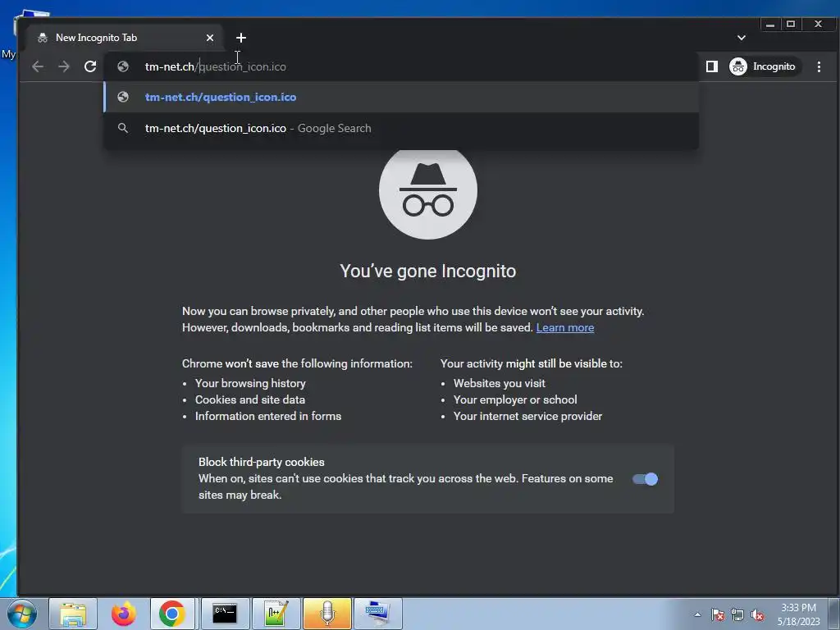Image resolution: width=840 pixels, height=630 pixels.
Task: Open the side panel icon
Action: pyautogui.click(x=711, y=66)
